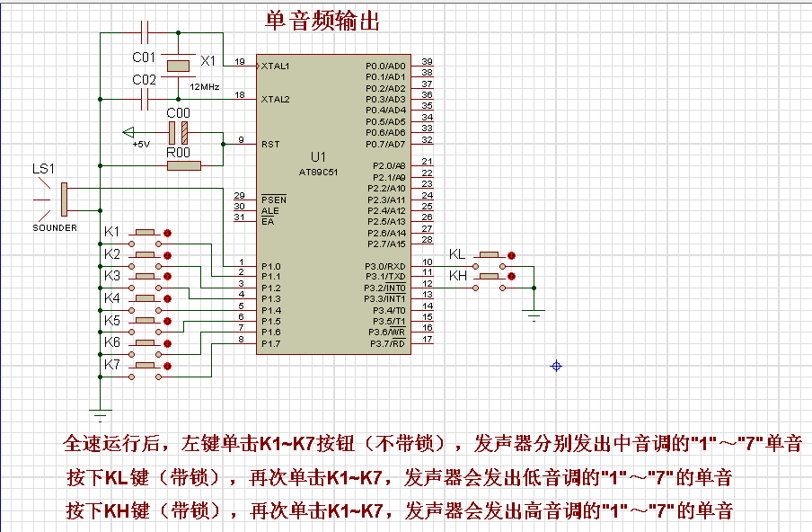Click pin number 39 beside P0.0/AD0
812x532 pixels.
427,62
